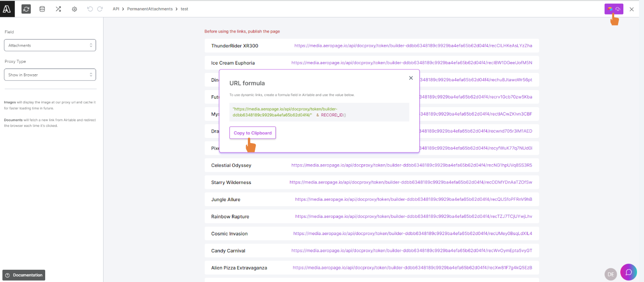Click Alien Pizza Extravaganza row name
644x282 pixels.
(239, 268)
